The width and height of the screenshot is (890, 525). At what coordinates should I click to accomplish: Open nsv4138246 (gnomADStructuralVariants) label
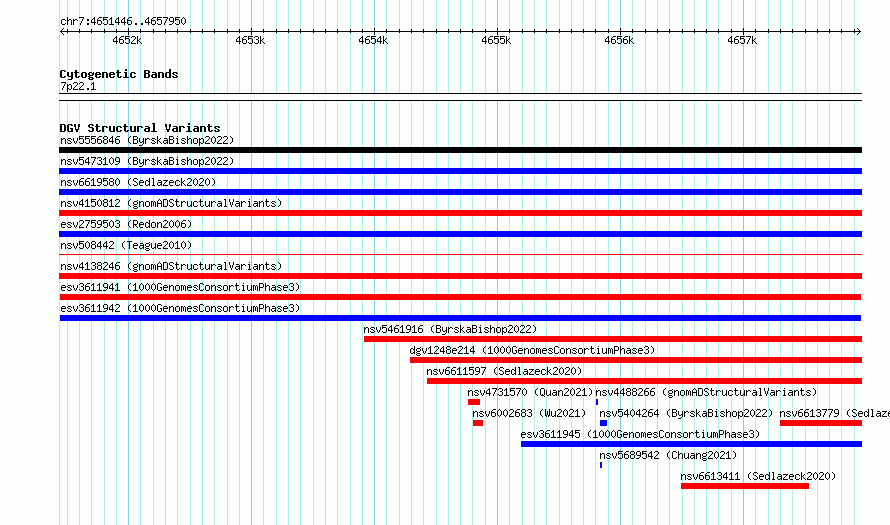click(x=171, y=266)
